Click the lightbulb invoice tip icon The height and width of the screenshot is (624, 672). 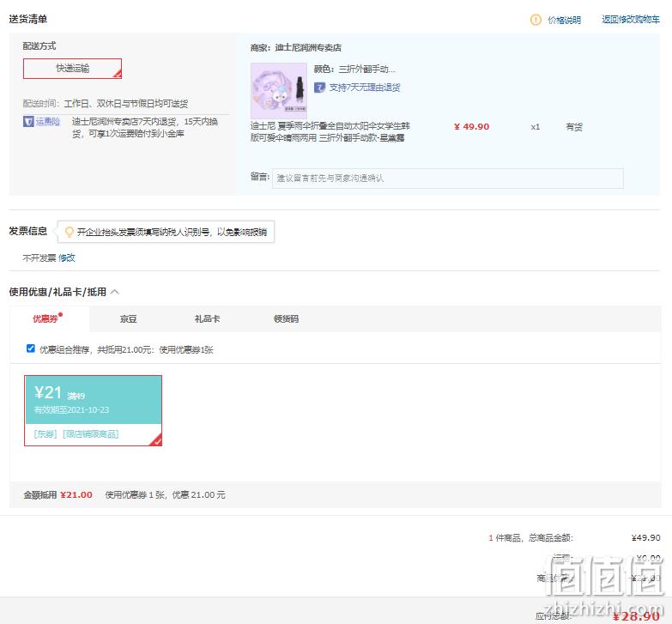point(69,232)
